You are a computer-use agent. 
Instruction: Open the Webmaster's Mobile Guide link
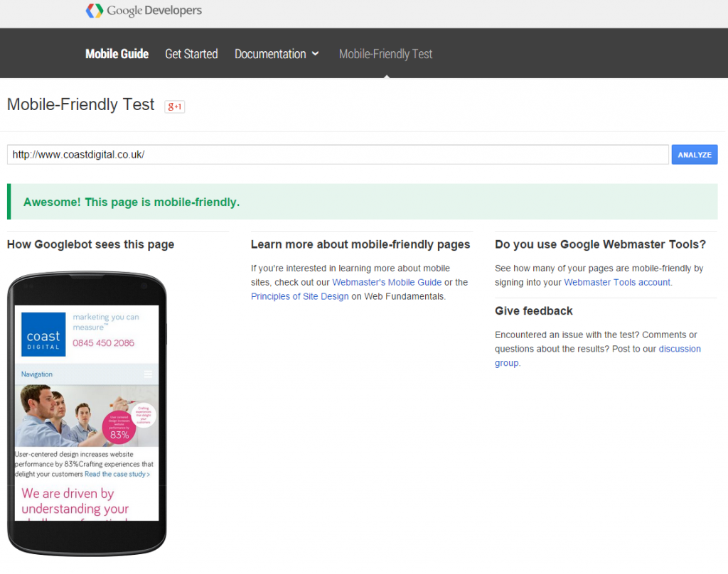point(387,282)
